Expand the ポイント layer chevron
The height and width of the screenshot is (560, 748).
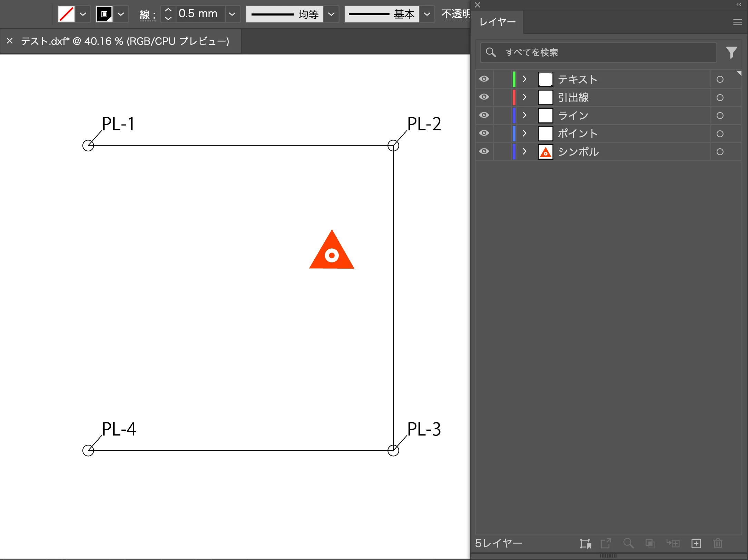click(524, 133)
